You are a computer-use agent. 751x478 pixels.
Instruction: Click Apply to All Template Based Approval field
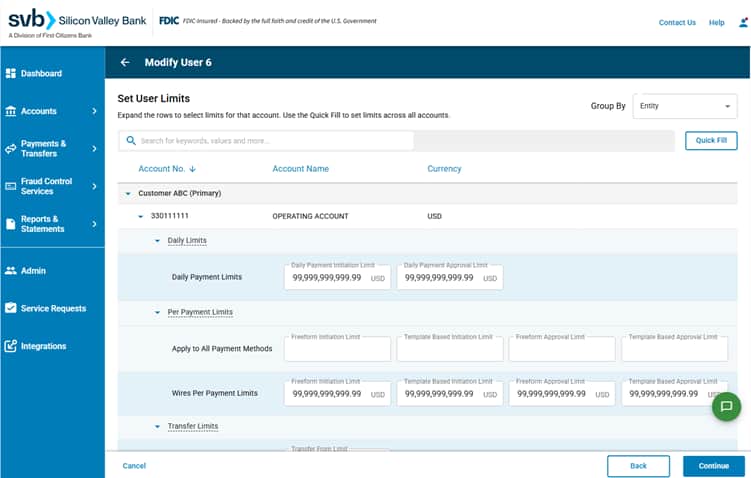674,349
